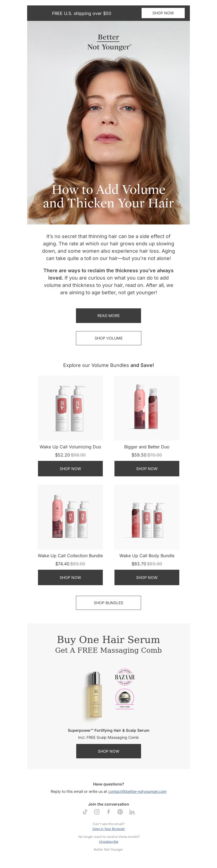
Task: Open the Wake Up Call Body Bundle image
Action: coord(147,517)
